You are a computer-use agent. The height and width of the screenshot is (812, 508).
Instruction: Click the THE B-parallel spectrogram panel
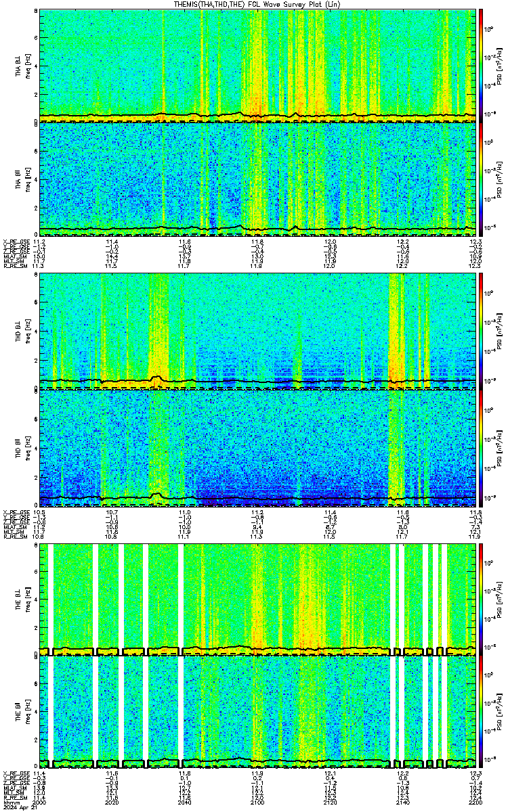pyautogui.click(x=256, y=712)
